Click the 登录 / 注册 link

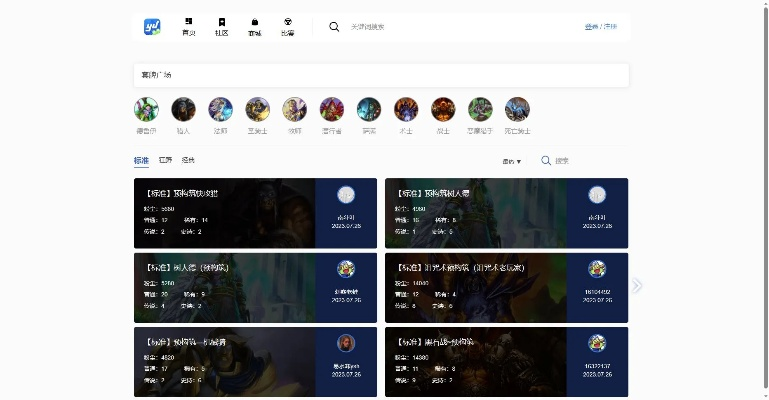coord(600,27)
